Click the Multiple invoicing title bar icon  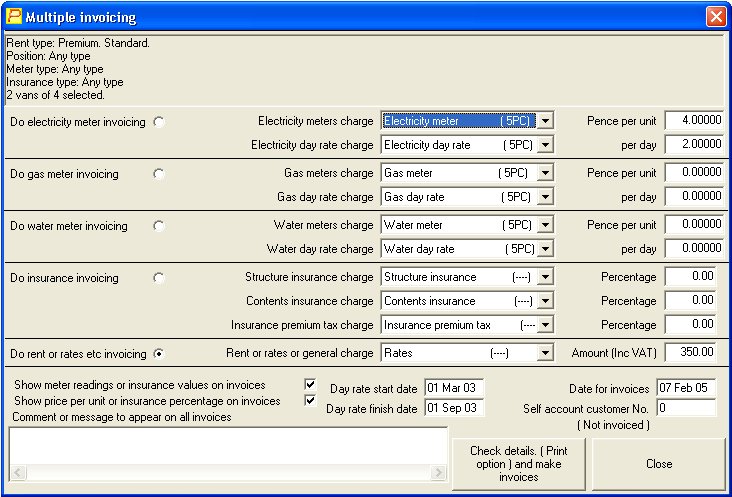coord(14,16)
